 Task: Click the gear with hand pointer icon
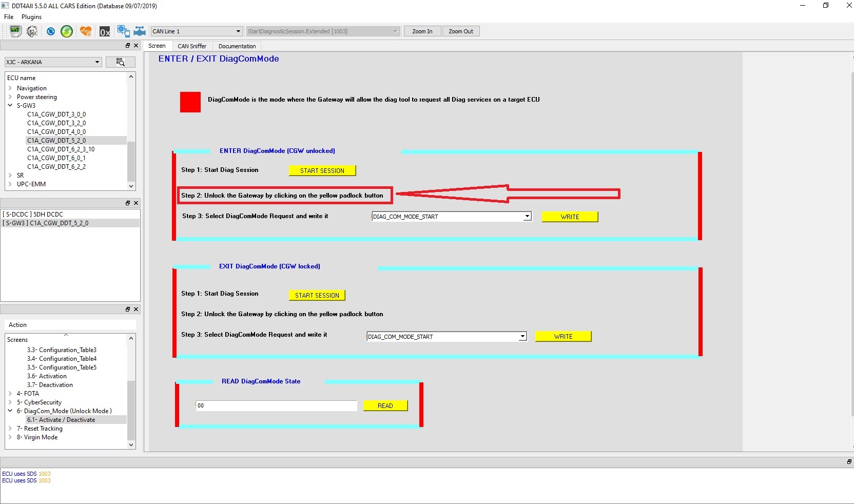[x=123, y=31]
